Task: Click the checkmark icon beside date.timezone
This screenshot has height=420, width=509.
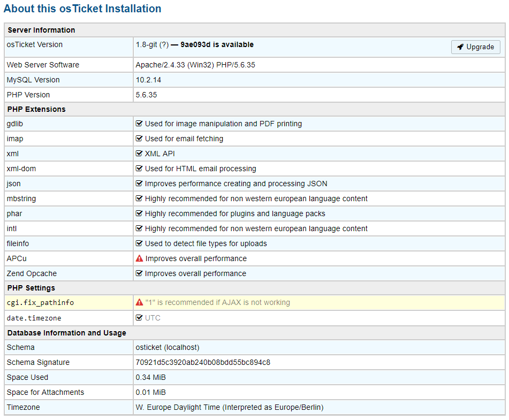Action: tap(139, 317)
